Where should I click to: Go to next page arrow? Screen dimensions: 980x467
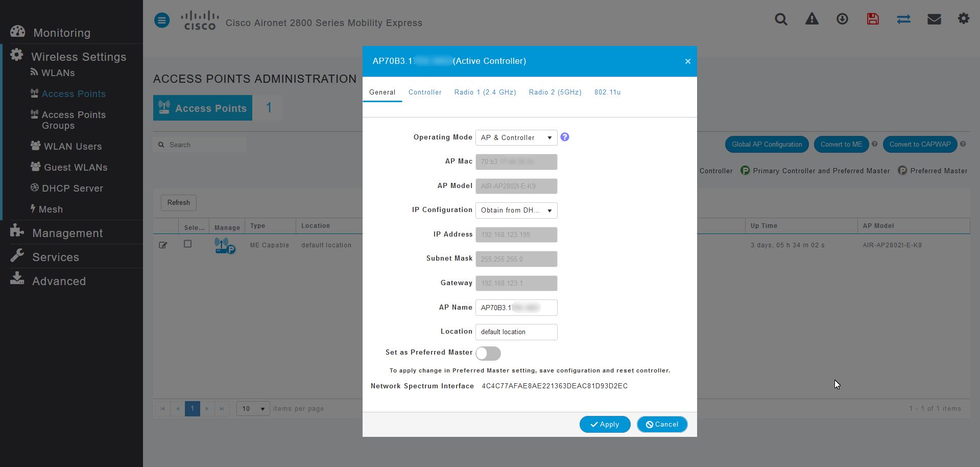207,409
